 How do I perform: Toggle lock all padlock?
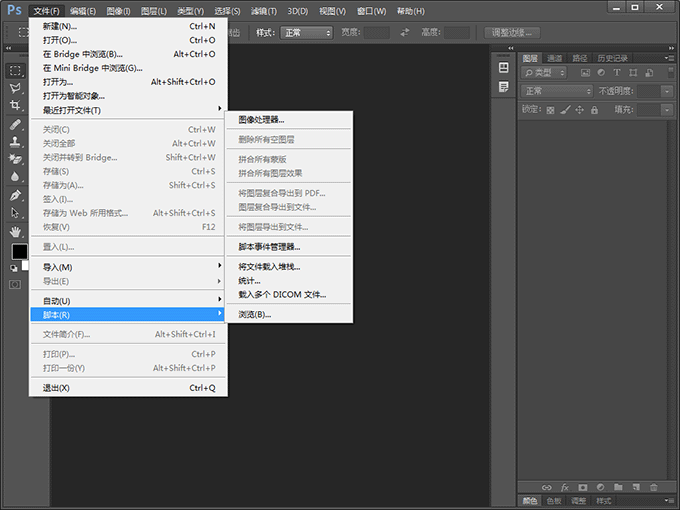pos(594,110)
